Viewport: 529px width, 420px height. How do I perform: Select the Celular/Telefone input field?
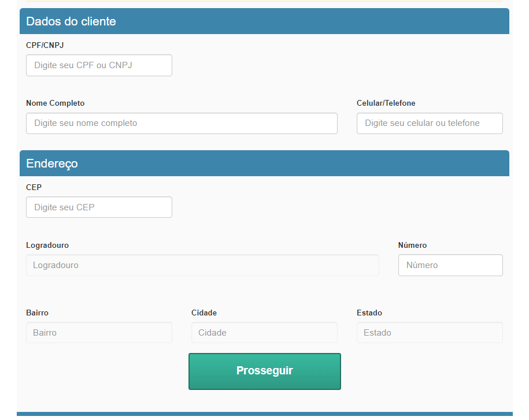pos(430,123)
